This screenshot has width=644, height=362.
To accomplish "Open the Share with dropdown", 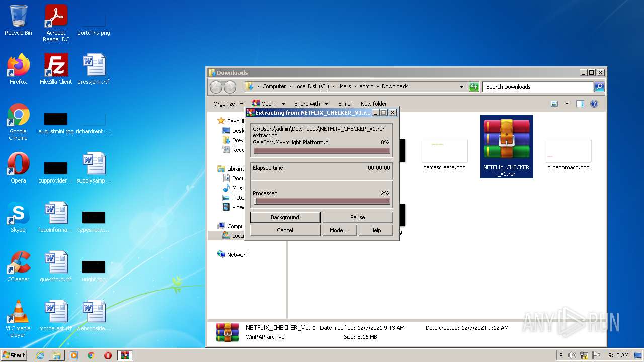I will [311, 104].
